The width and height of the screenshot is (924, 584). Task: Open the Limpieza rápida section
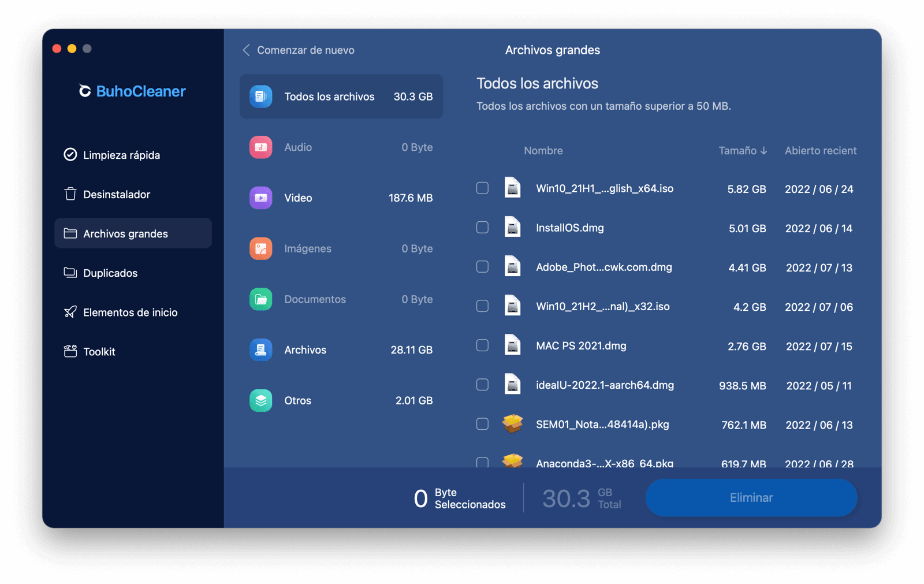click(x=133, y=155)
